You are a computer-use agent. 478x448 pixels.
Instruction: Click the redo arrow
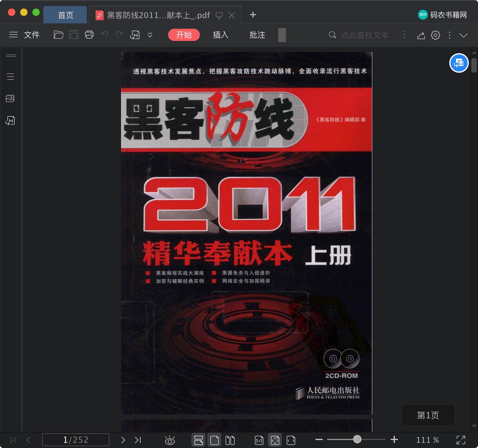119,35
